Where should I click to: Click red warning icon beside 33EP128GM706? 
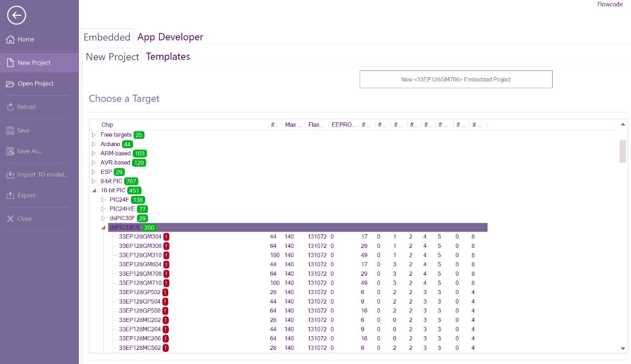pos(166,274)
